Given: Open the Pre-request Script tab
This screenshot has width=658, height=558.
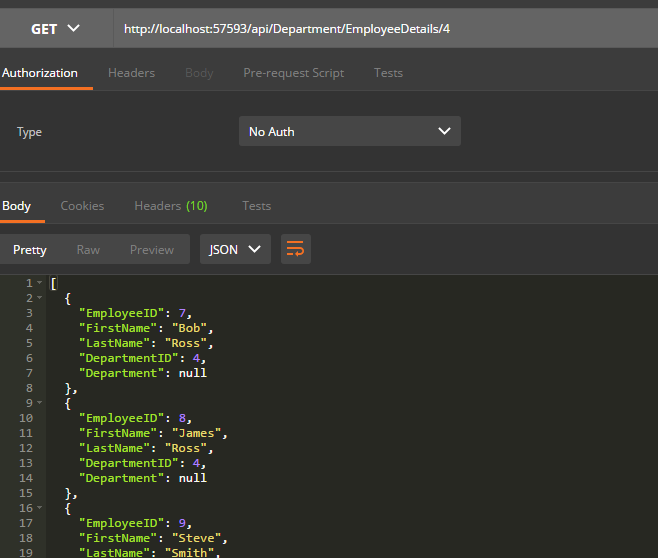Looking at the screenshot, I should [293, 73].
